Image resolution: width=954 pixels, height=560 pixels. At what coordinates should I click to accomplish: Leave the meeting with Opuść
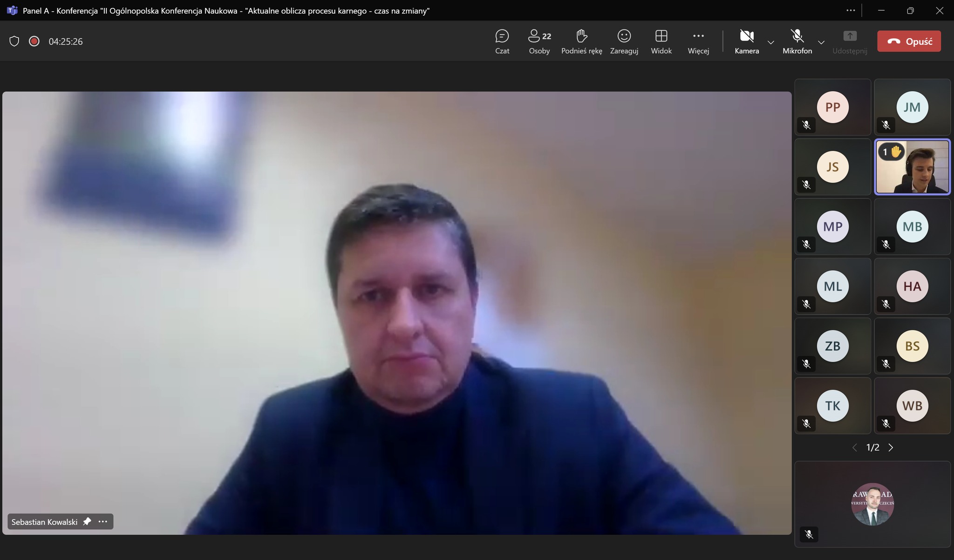point(909,41)
